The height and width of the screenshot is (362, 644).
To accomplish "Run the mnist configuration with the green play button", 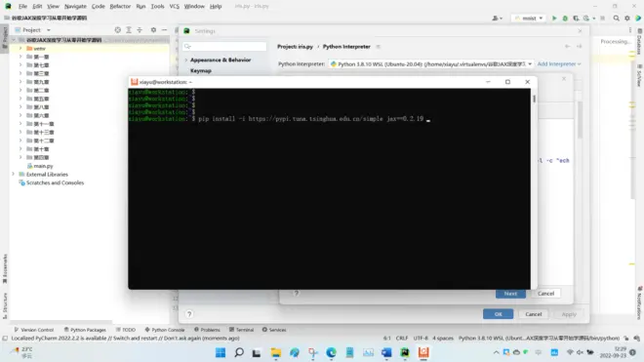I will 554,19.
